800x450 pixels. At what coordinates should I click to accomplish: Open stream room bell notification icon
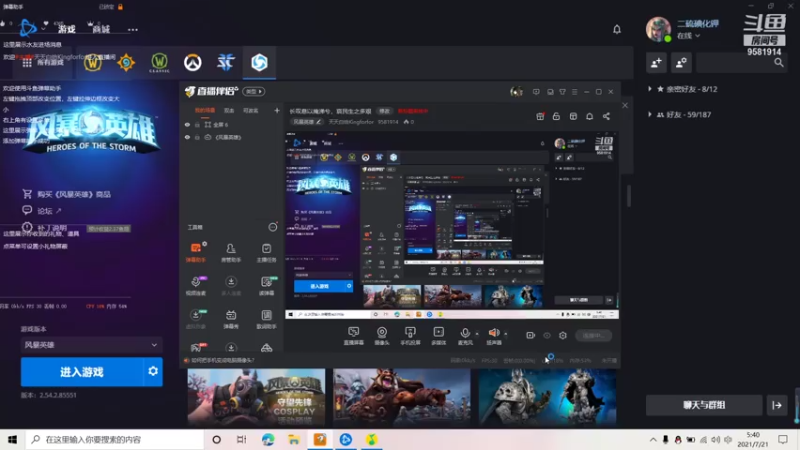pyautogui.click(x=589, y=116)
